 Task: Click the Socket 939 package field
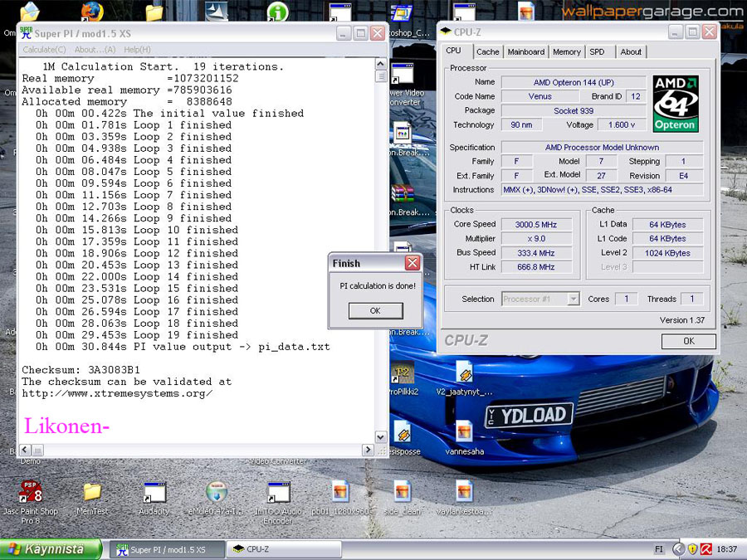tap(574, 111)
